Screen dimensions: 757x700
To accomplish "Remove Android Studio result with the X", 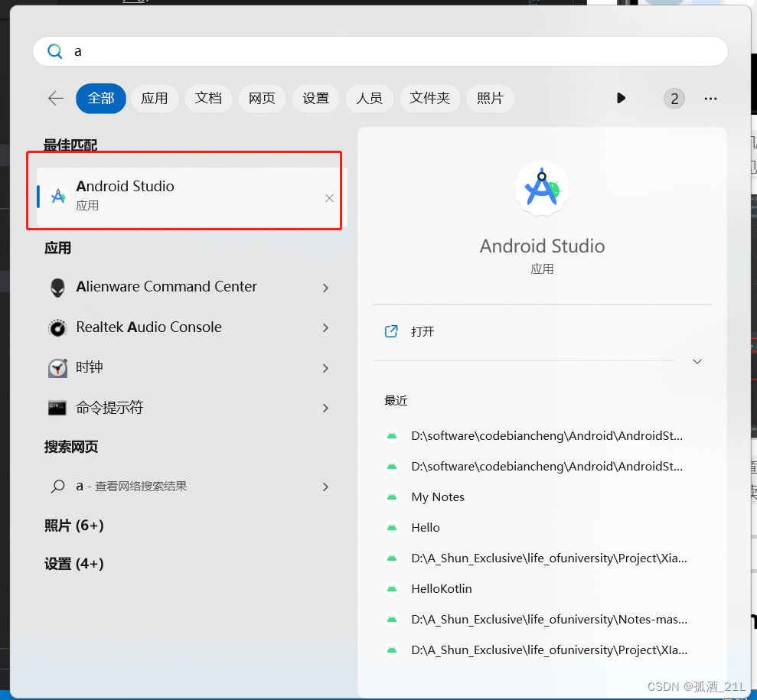I will tap(329, 198).
